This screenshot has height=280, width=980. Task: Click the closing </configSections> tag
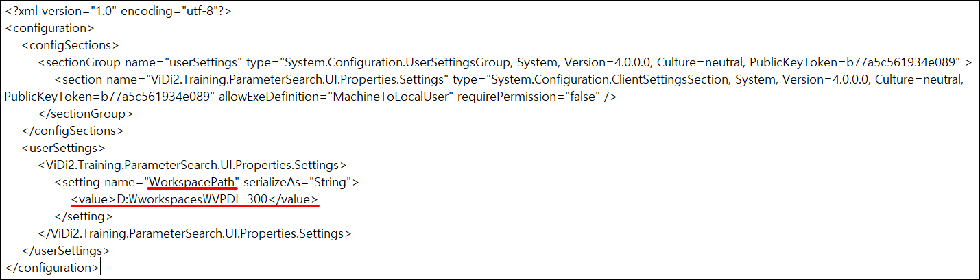tap(73, 131)
